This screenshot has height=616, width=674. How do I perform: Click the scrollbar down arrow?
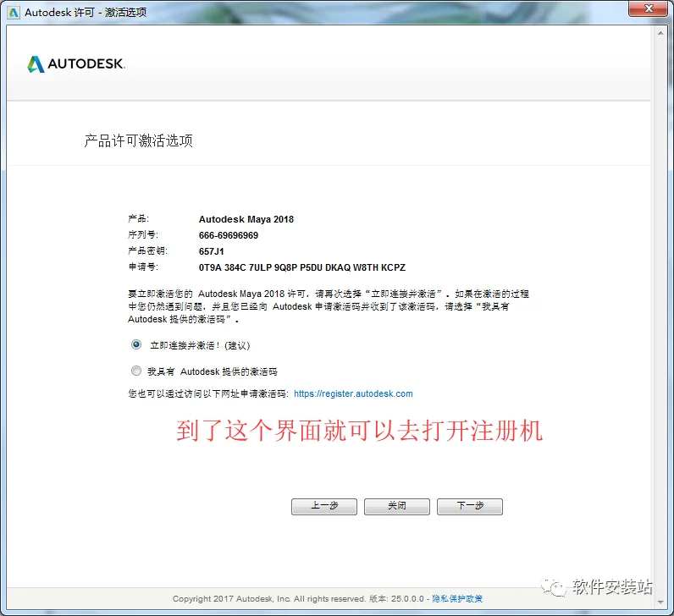pyautogui.click(x=660, y=602)
